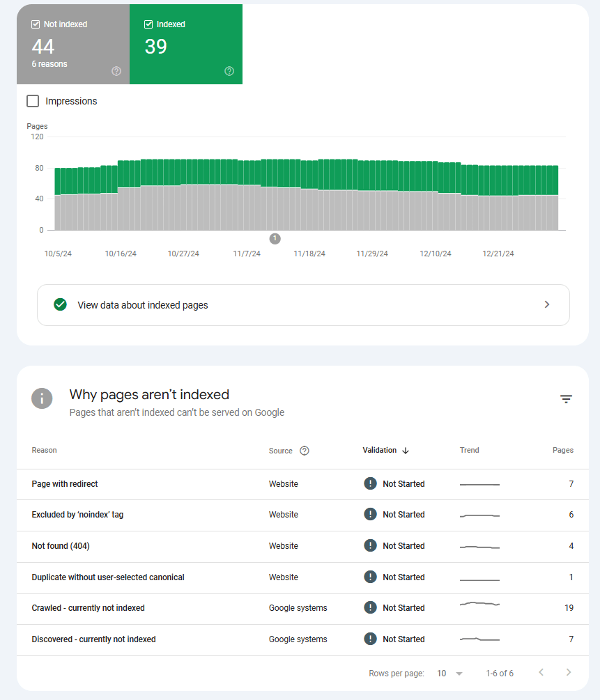Click the Validation sort arrow
Viewport: 600px width, 700px height.
click(x=406, y=451)
